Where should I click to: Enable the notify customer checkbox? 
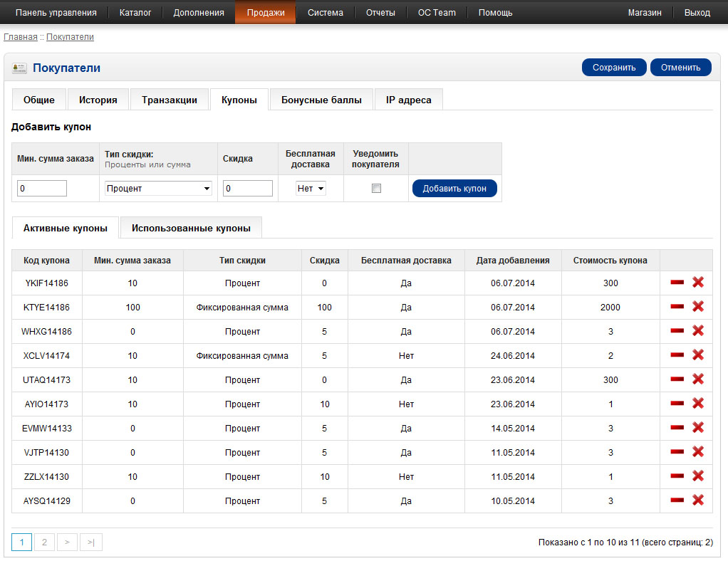pos(376,189)
